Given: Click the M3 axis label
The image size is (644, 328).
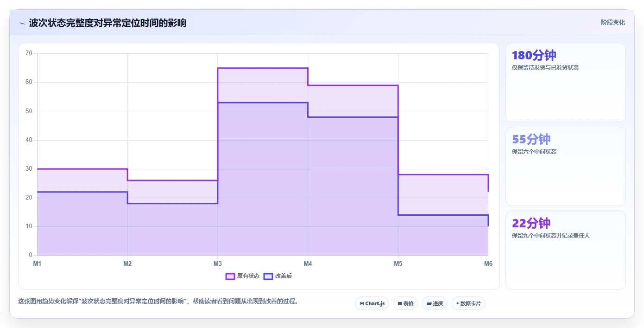Looking at the screenshot, I should [x=217, y=264].
